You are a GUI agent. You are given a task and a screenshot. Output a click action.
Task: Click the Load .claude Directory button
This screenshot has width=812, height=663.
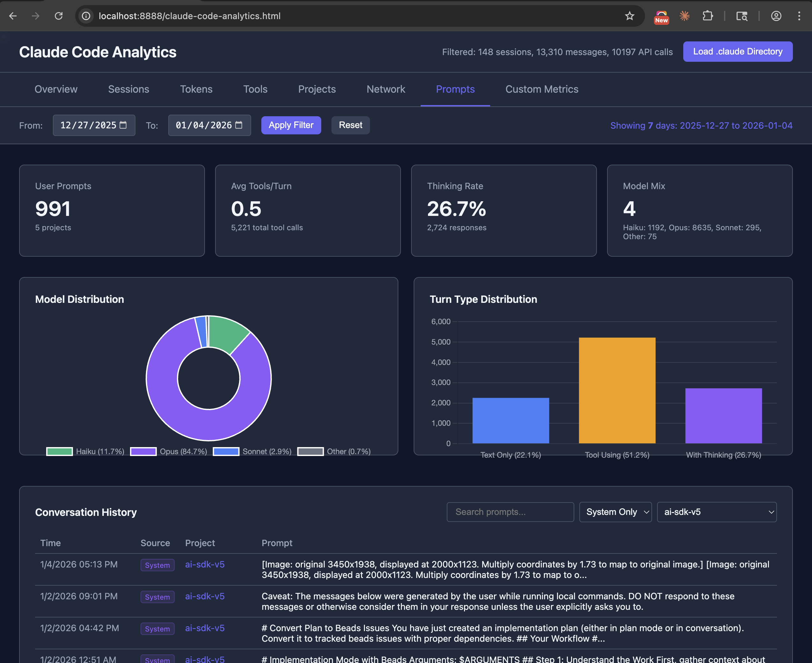pos(737,52)
